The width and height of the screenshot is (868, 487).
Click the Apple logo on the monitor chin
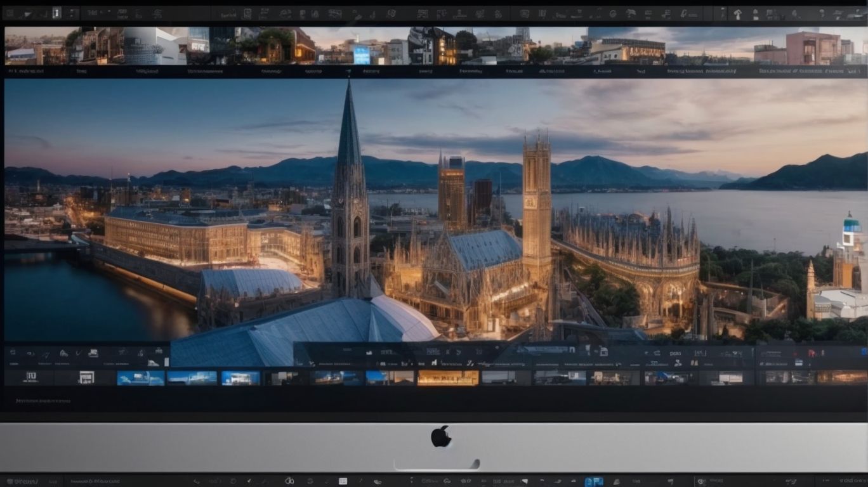pyautogui.click(x=441, y=436)
